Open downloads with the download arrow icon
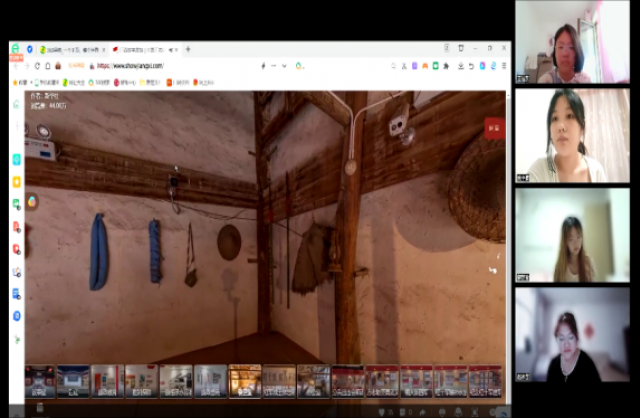640x418 pixels. (461, 66)
